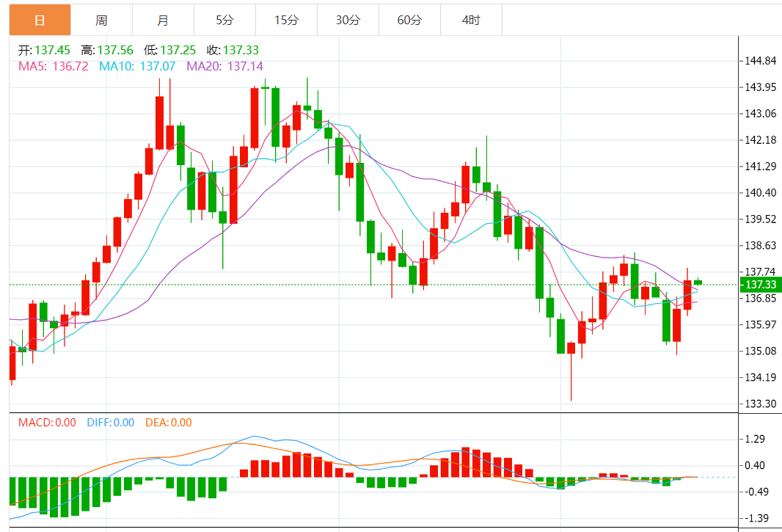Click the 144.84 price axis label
Image resolution: width=782 pixels, height=532 pixels.
click(761, 61)
